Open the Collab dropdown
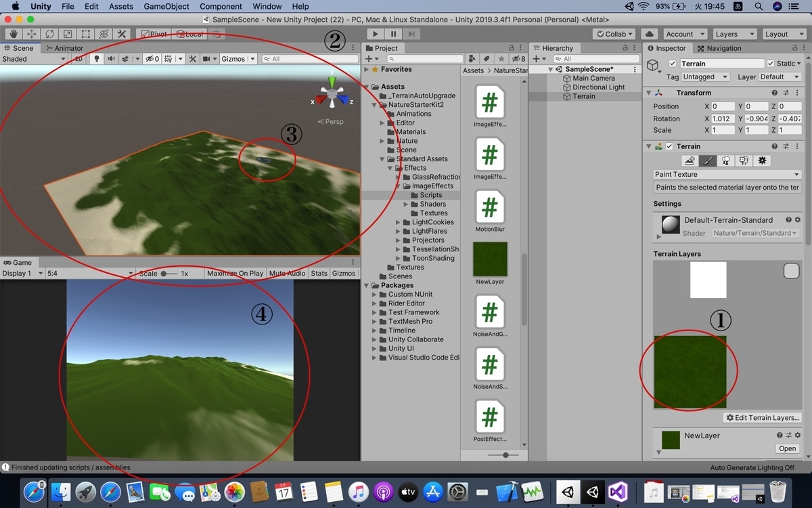 tap(614, 34)
